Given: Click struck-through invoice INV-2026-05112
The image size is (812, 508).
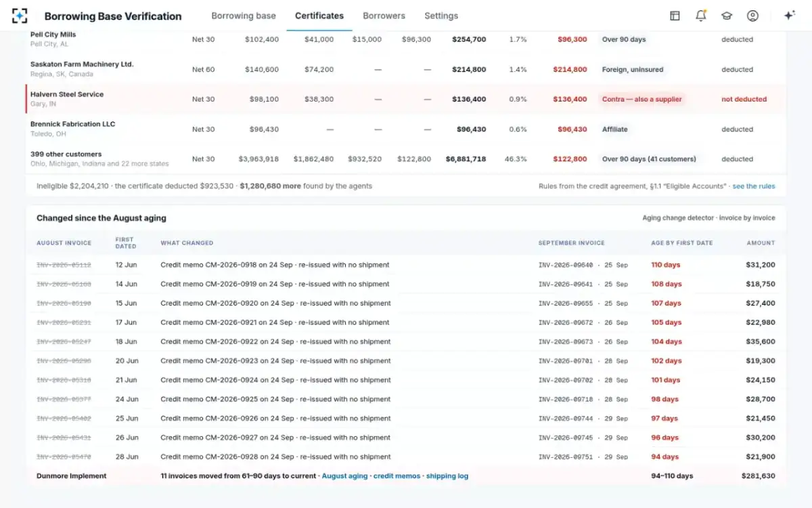Looking at the screenshot, I should 64,265.
